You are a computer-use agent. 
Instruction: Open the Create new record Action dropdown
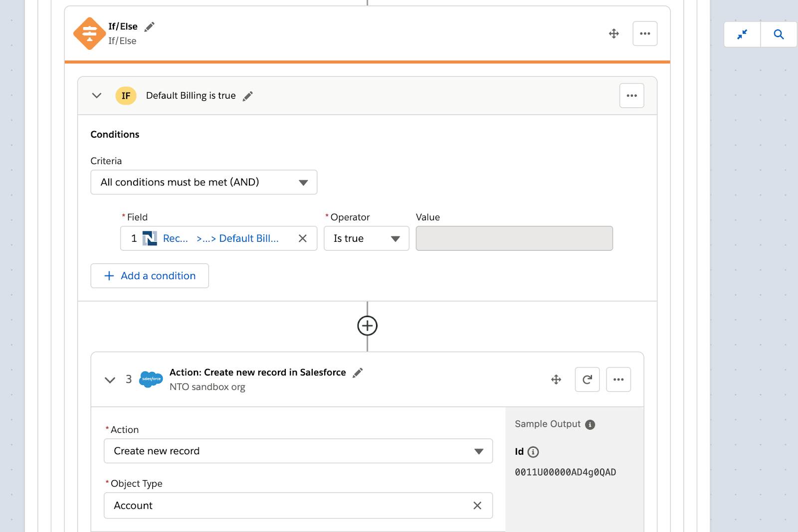(298, 451)
